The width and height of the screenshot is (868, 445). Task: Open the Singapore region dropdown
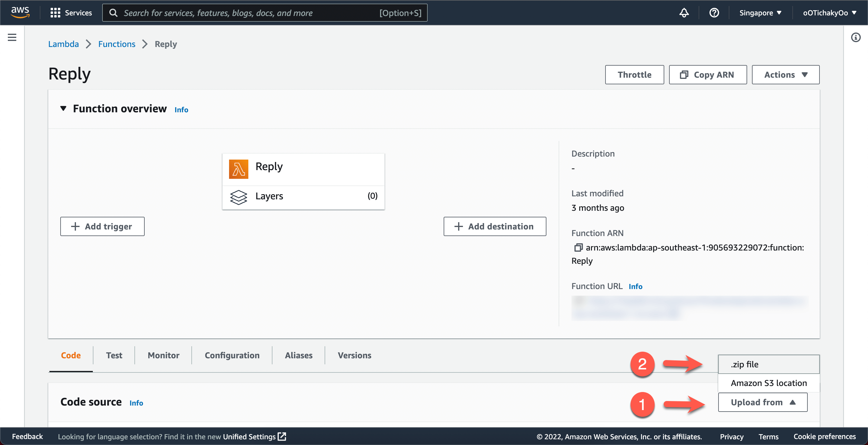[760, 12]
